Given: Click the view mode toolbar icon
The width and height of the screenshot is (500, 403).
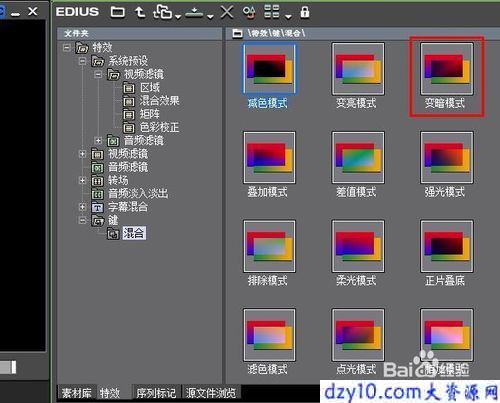Looking at the screenshot, I should pyautogui.click(x=272, y=12).
